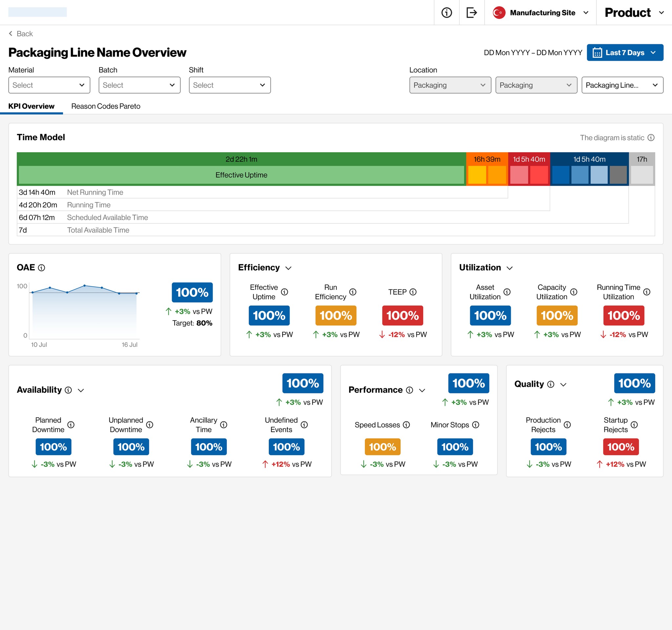
Task: Select the KPI Overview tab
Action: (31, 106)
